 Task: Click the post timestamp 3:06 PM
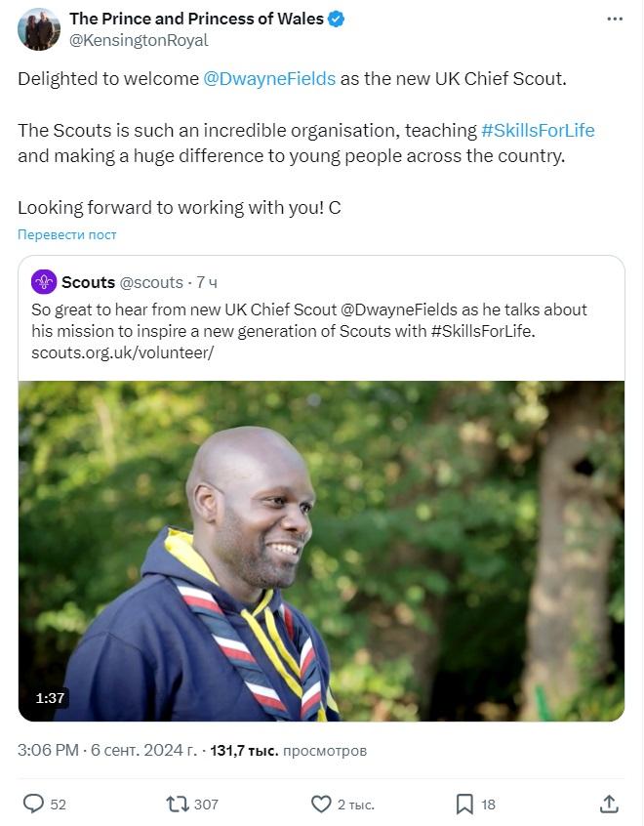tap(48, 750)
